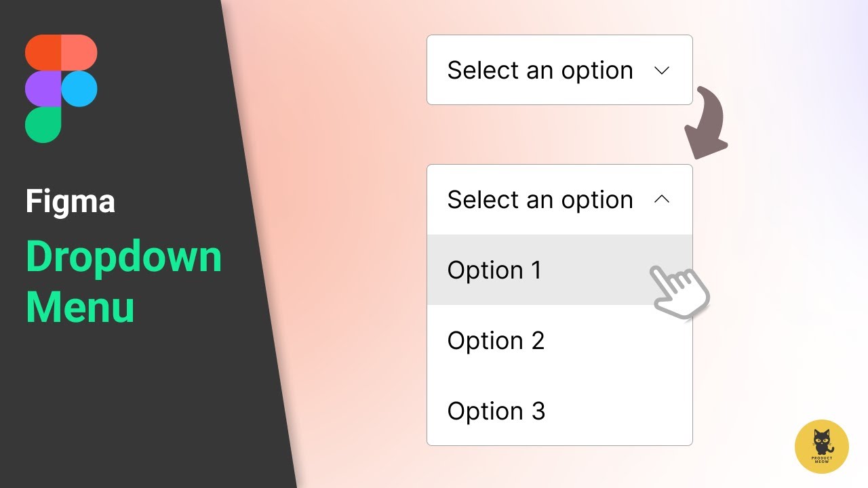Click the coral top-right Figma logo segment
The image size is (868, 488).
click(79, 52)
